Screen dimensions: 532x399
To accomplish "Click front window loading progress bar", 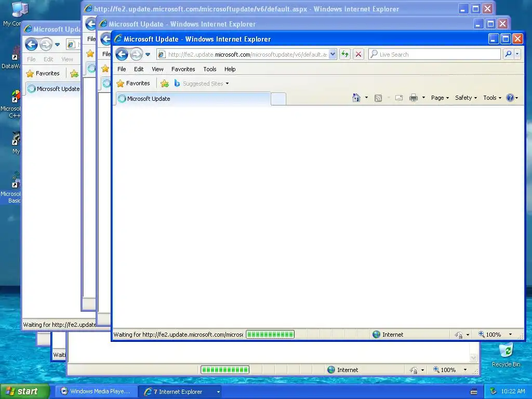I will tap(270, 335).
